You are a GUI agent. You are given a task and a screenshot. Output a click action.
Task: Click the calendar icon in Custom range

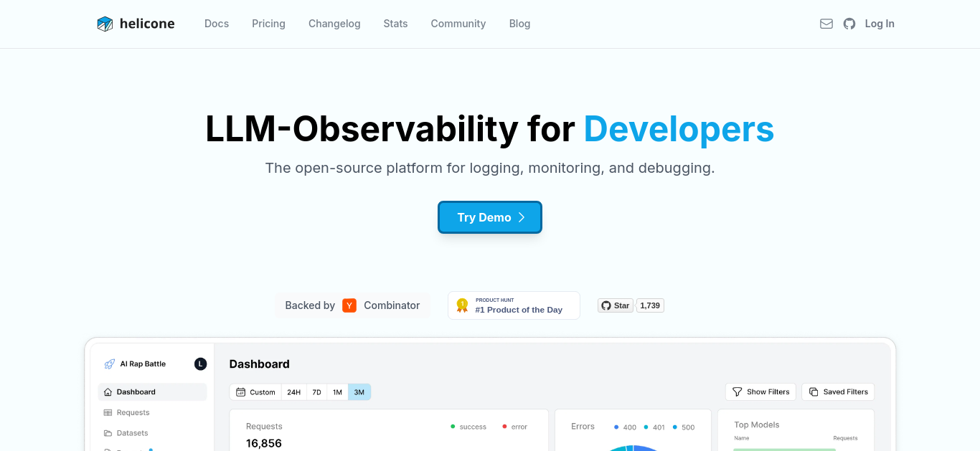(240, 392)
